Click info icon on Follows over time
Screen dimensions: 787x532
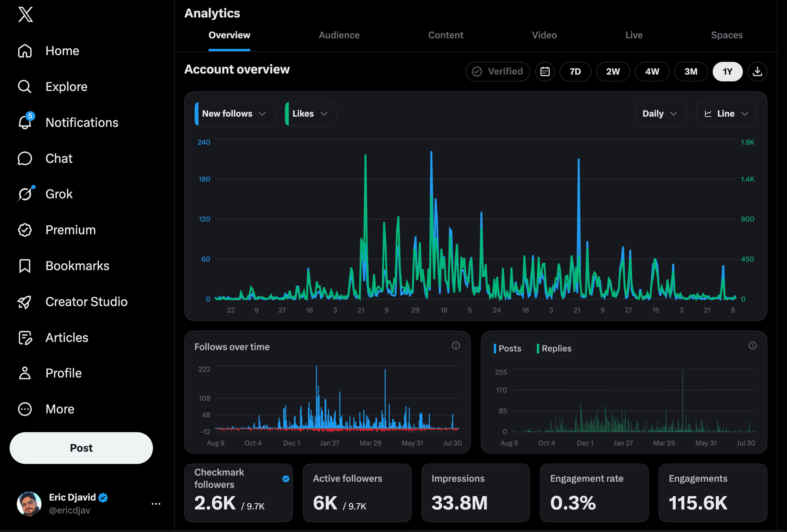(x=456, y=346)
